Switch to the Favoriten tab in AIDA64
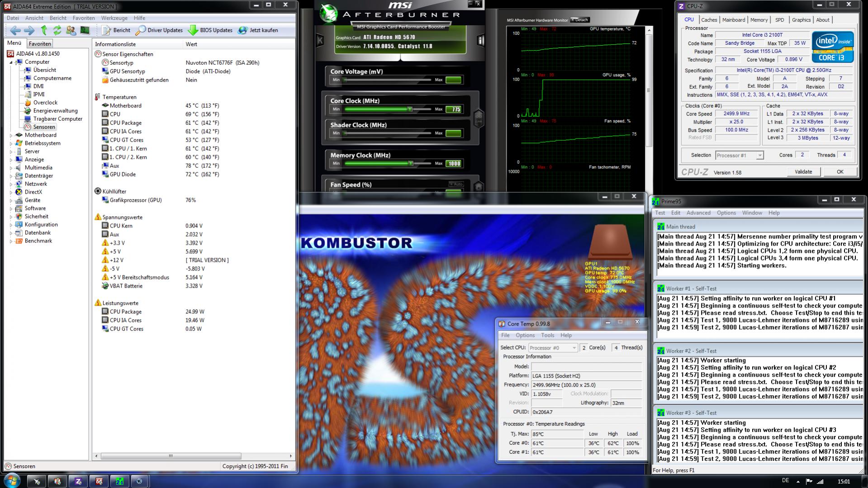The width and height of the screenshot is (868, 488). pyautogui.click(x=40, y=44)
